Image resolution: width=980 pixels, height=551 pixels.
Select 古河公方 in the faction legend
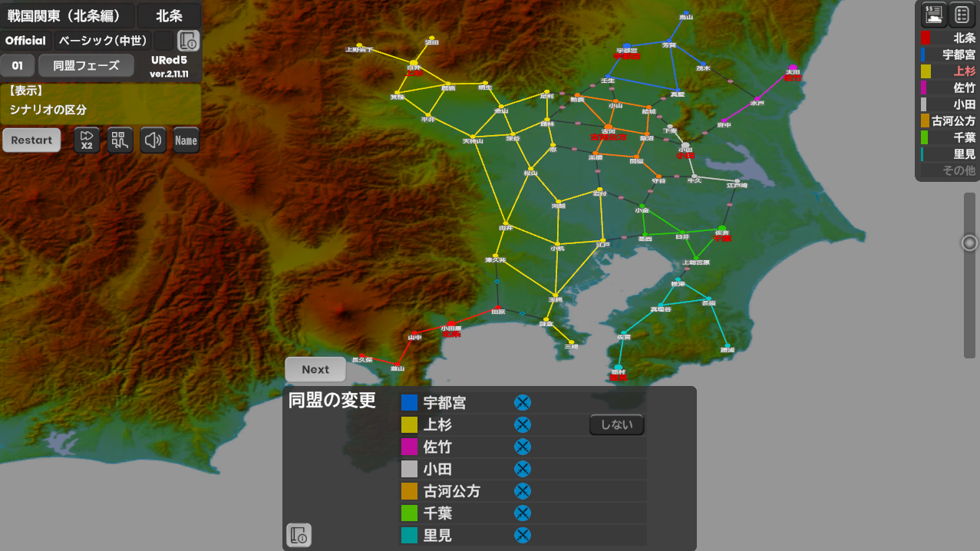pos(952,120)
